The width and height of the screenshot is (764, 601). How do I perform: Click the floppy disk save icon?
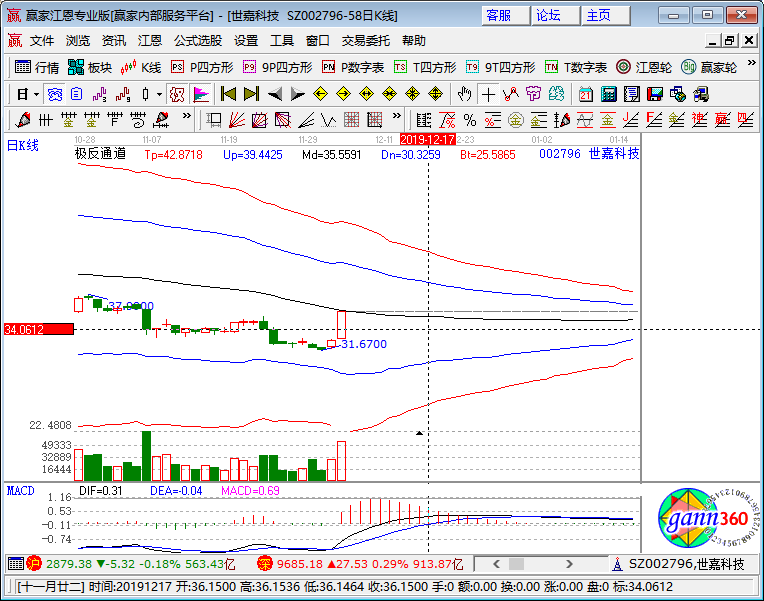pos(655,94)
